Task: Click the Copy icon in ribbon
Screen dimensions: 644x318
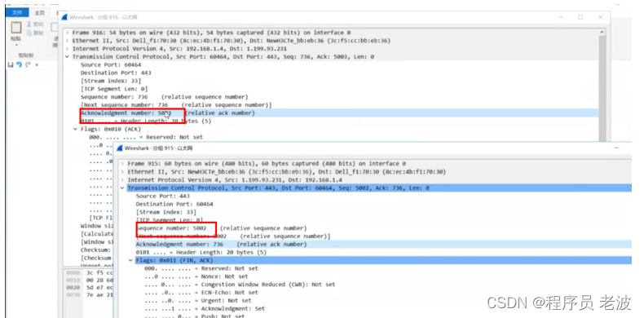Action: pos(29,33)
